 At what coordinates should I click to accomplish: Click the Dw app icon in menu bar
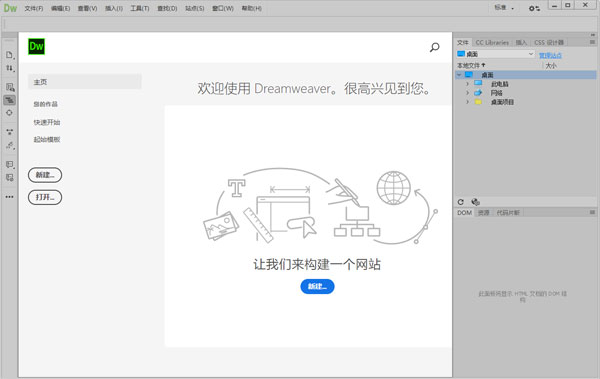(10, 8)
